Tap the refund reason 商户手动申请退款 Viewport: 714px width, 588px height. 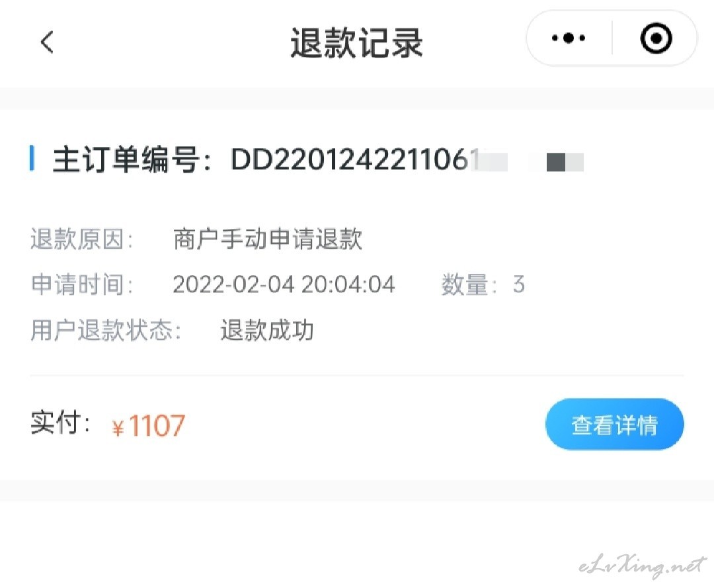tap(267, 239)
